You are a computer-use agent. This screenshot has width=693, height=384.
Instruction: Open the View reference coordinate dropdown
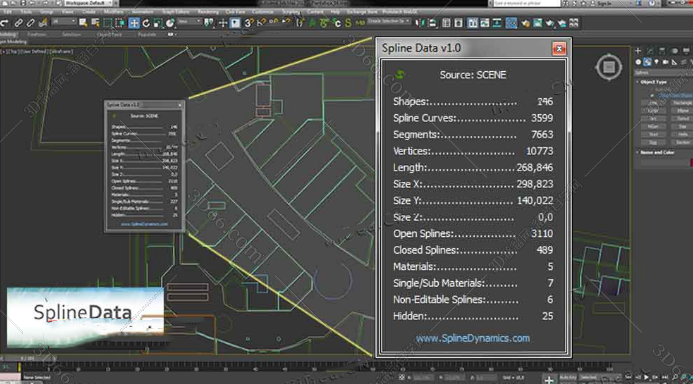click(x=190, y=22)
